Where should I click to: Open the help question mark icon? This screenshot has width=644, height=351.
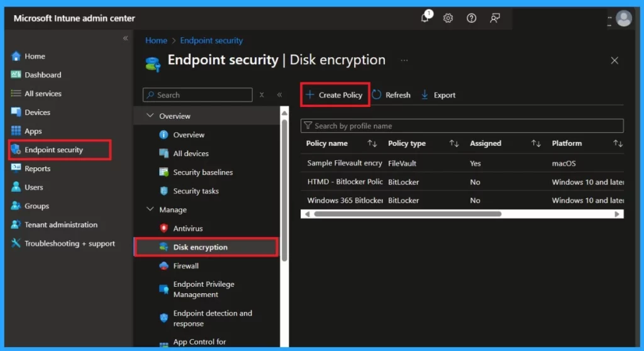point(472,18)
